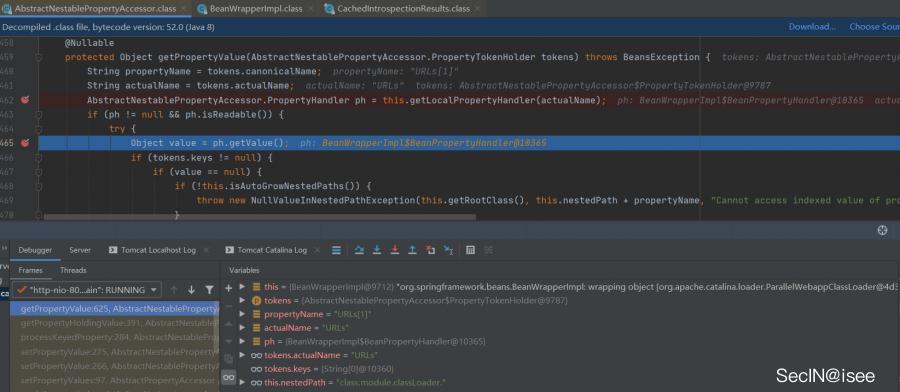
Task: Click the Trace Current Stream Chain icon
Action: (x=488, y=250)
